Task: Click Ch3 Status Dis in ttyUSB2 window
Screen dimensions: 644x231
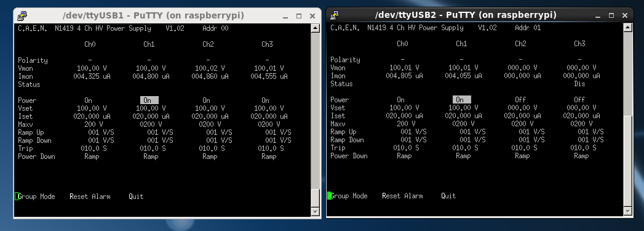Action: 579,84
